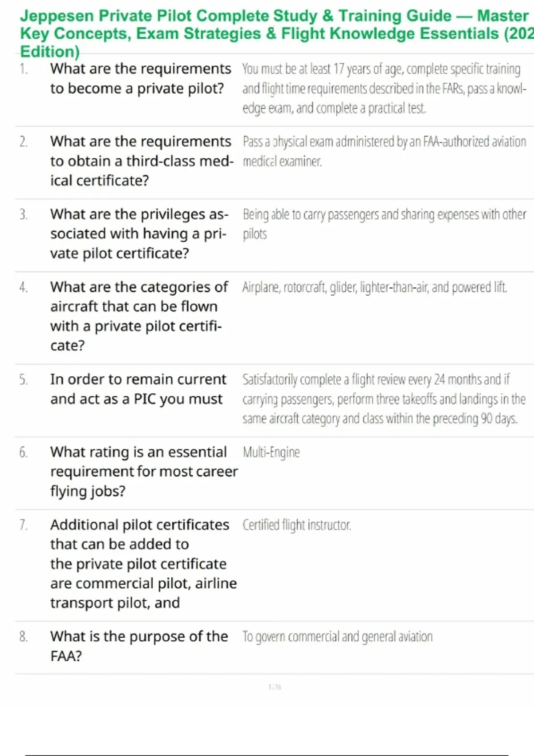
Task: Click the Jeppesen Private Pilot guide title
Action: [x=277, y=34]
